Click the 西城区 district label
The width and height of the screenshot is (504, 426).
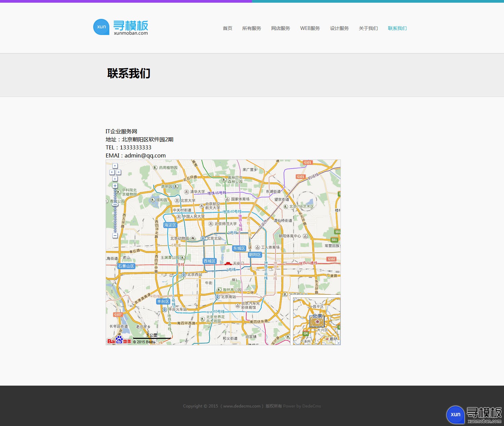(210, 261)
